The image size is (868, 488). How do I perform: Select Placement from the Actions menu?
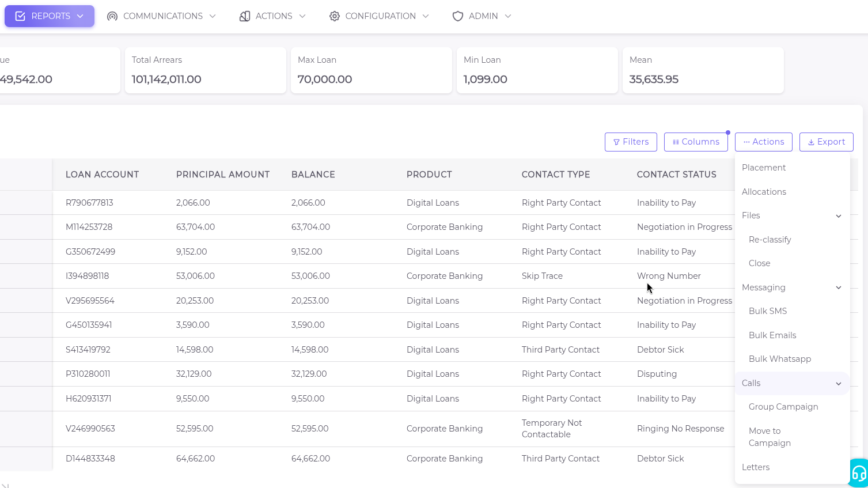764,168
